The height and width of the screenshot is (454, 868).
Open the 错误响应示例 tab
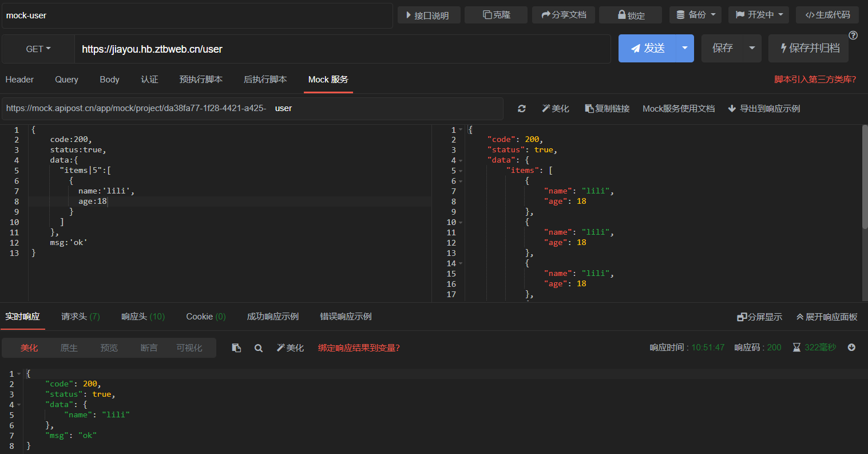[x=346, y=317]
